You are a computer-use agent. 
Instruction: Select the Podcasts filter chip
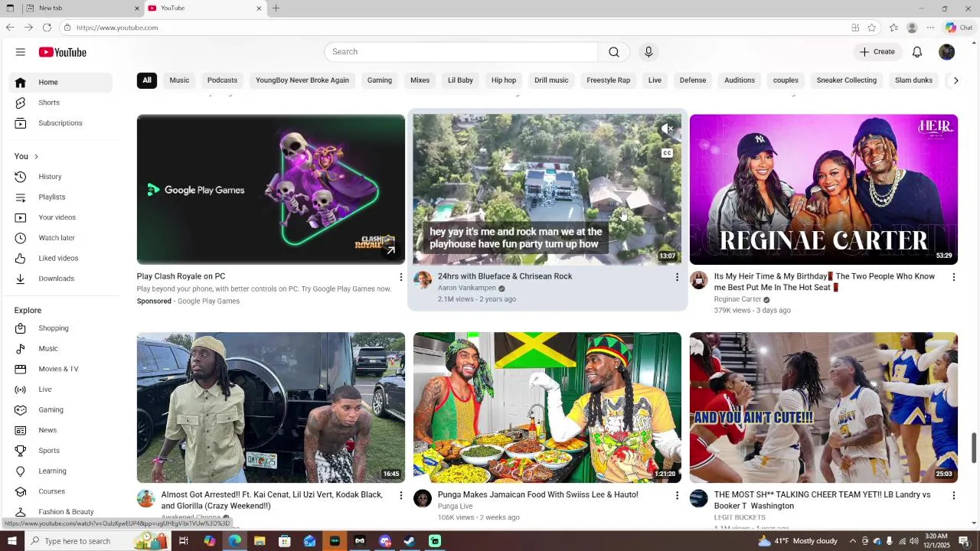[x=222, y=80]
